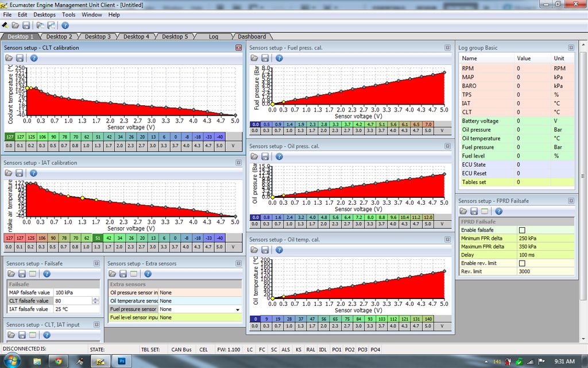Click the CAN Bus status bar entry

click(181, 350)
